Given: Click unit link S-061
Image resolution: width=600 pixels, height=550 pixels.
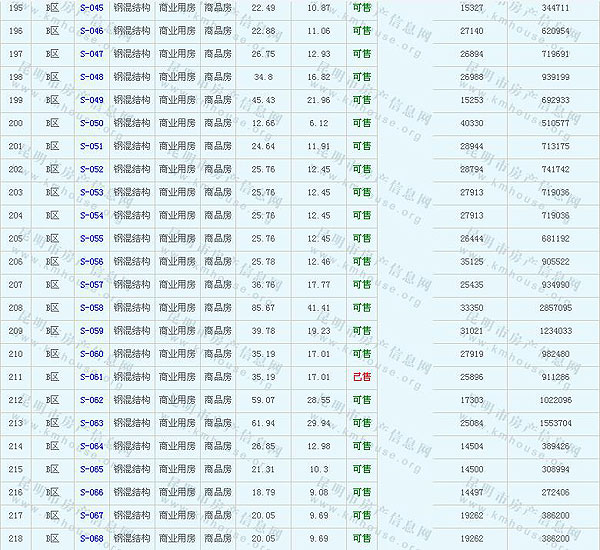Looking at the screenshot, I should tap(91, 377).
